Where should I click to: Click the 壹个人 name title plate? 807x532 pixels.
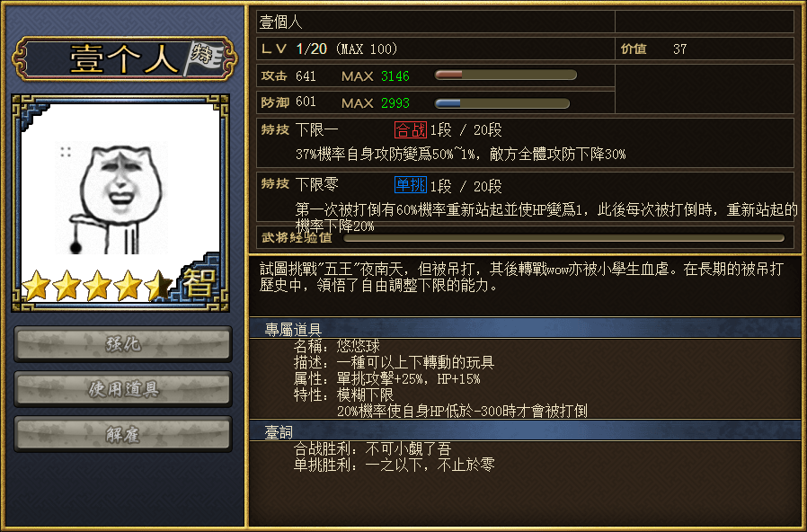point(124,58)
